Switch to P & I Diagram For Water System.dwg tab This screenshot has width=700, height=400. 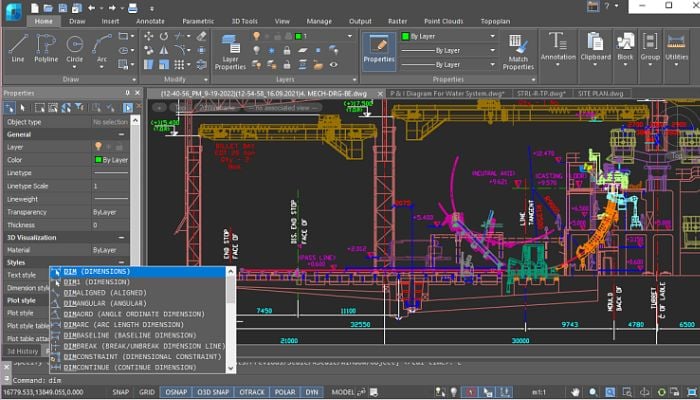tap(447, 93)
